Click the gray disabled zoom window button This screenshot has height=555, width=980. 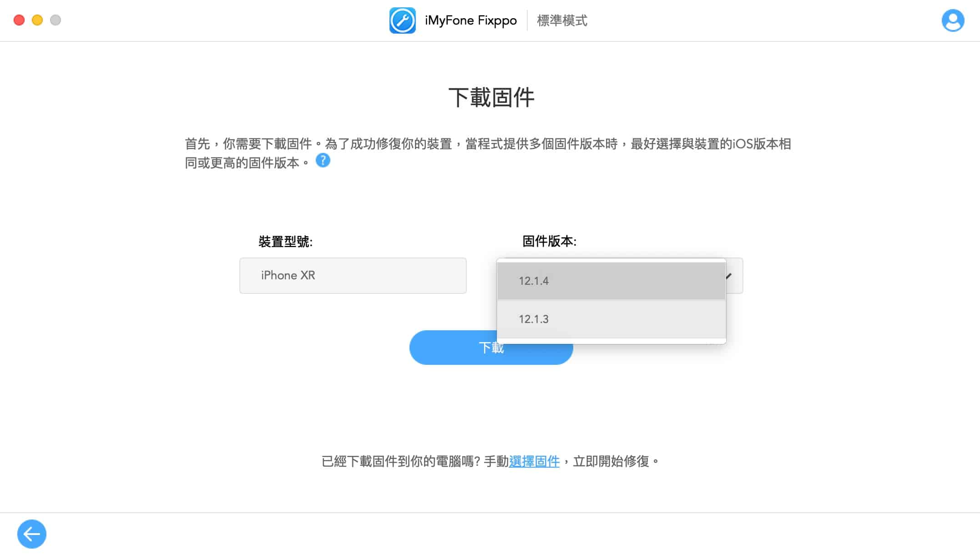pos(56,20)
